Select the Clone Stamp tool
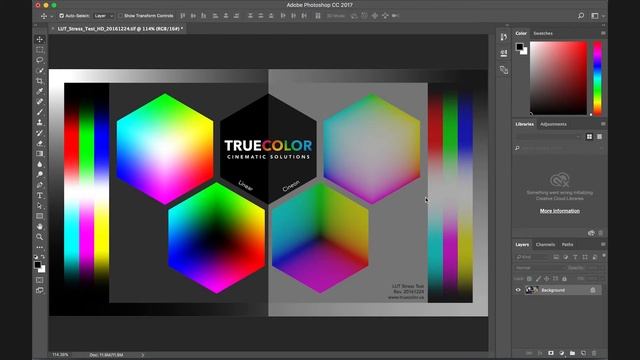640x360 pixels. (x=40, y=122)
